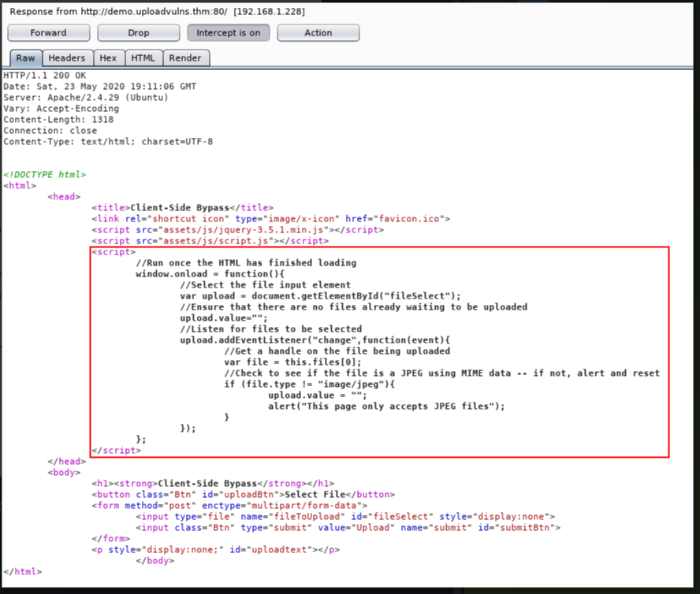The image size is (700, 594).
Task: Click the Date header line
Action: tap(100, 87)
